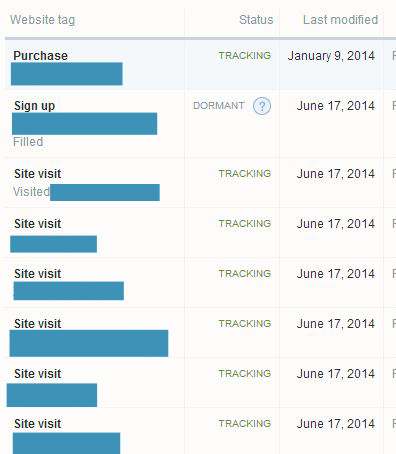Image resolution: width=396 pixels, height=454 pixels.
Task: Click TRACKING status in the Visited Site visit row
Action: pyautogui.click(x=245, y=173)
